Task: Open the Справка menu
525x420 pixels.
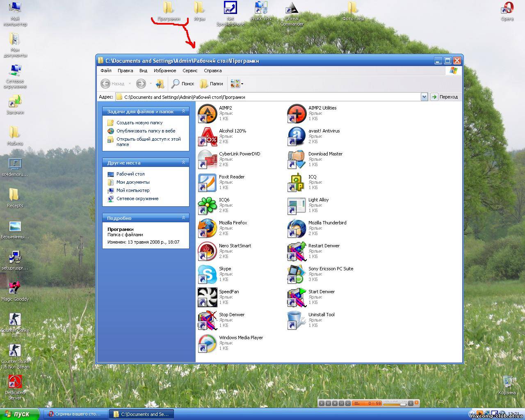Action: click(212, 71)
